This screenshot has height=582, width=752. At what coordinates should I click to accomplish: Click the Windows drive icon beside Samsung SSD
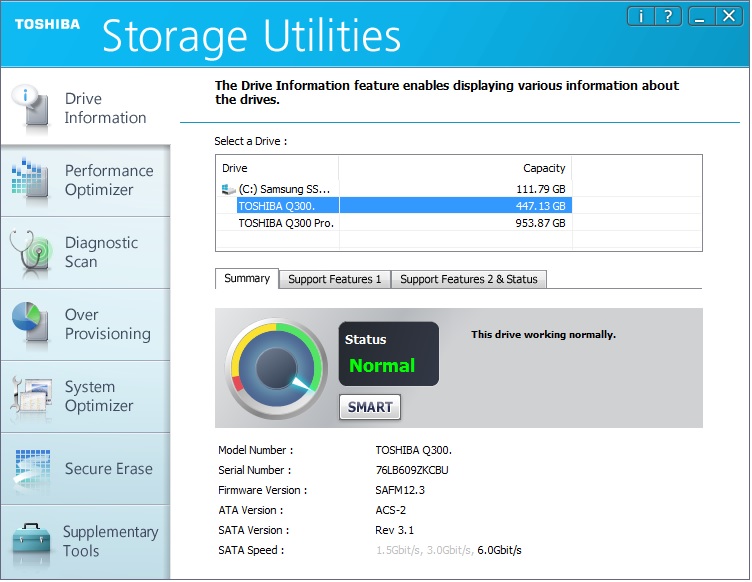[228, 189]
